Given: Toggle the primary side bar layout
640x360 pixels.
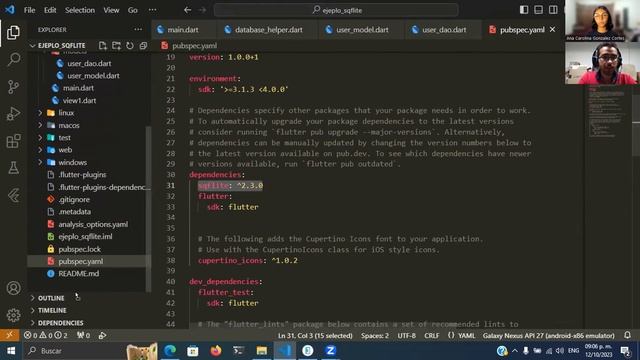Looking at the screenshot, I should [524, 10].
